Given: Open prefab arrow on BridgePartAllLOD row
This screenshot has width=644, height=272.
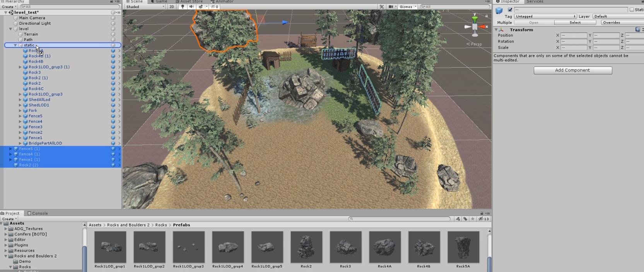Looking at the screenshot, I should [x=119, y=143].
